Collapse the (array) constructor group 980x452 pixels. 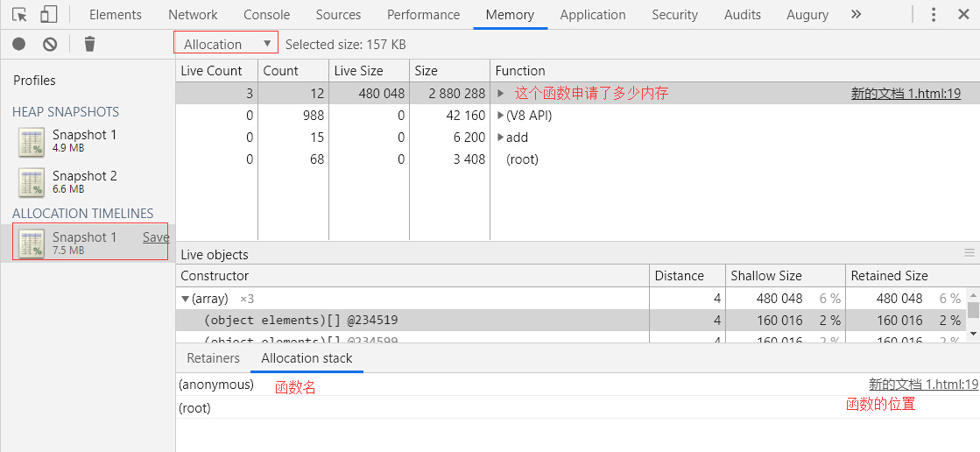tap(185, 299)
